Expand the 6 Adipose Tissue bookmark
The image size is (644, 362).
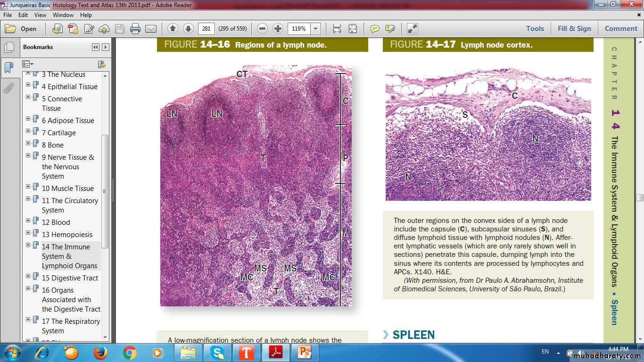(28, 119)
